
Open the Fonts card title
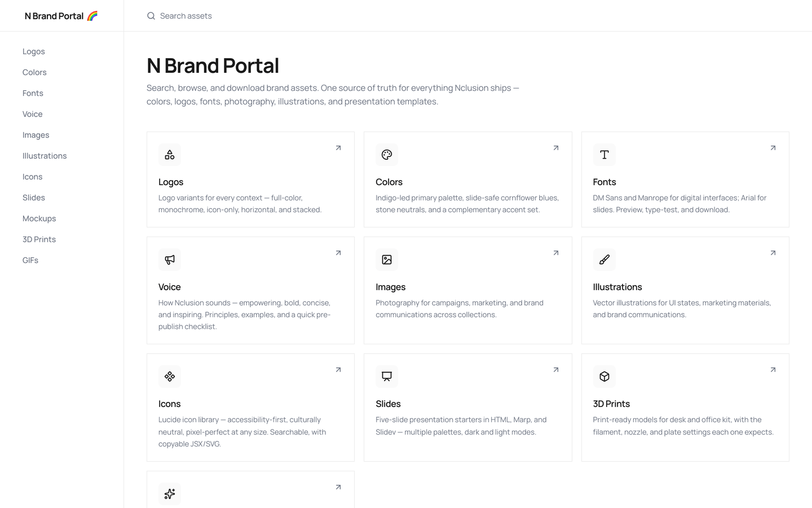point(604,182)
